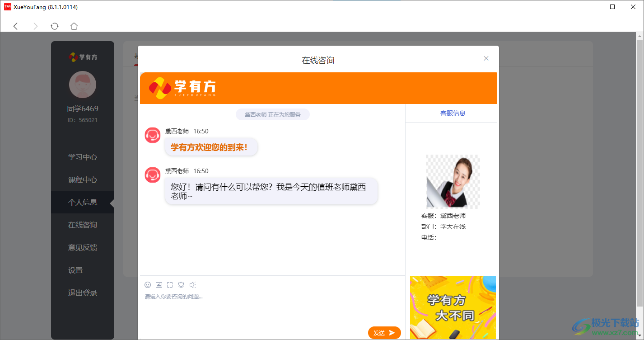Click 部门：学大在线 info line
Viewport: 644px width, 340px height.
tap(443, 227)
